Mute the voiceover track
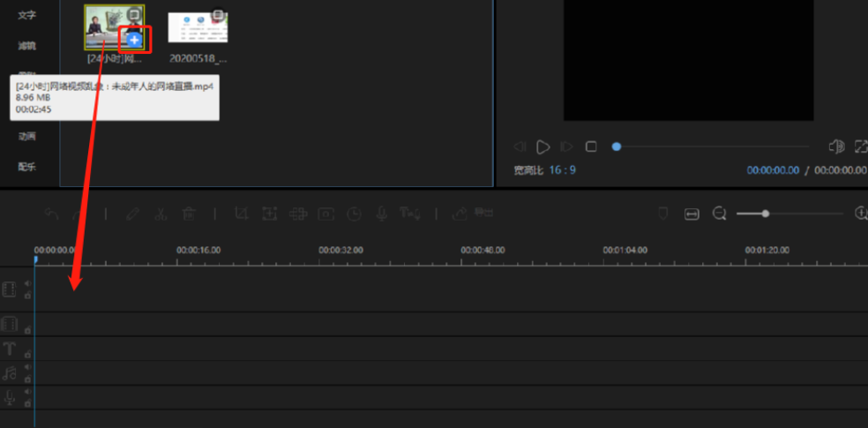Screen dimensions: 868x428 pyautogui.click(x=27, y=391)
